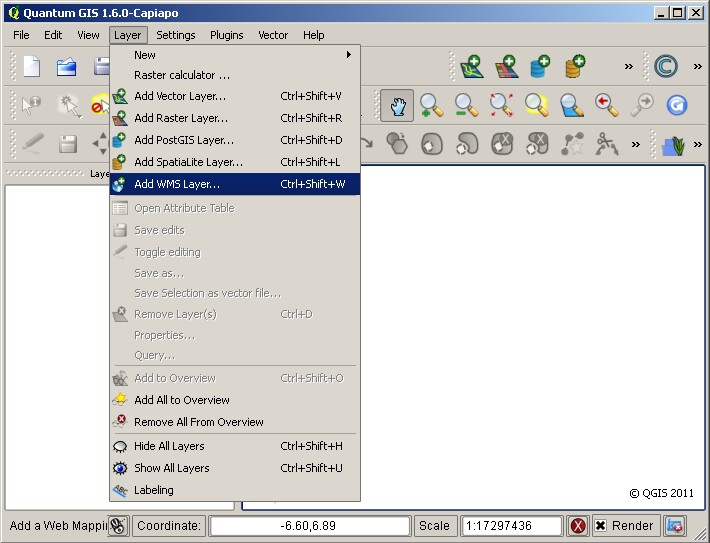Click the projection status icon
Image resolution: width=710 pixels, height=543 pixels.
tap(675, 526)
